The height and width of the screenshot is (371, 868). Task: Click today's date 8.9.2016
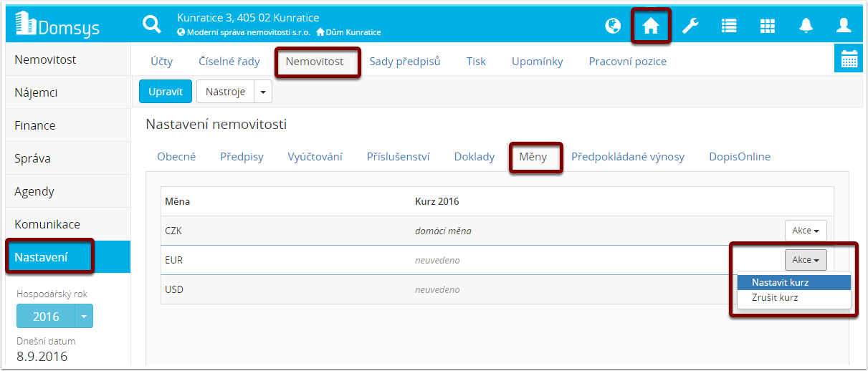[42, 356]
